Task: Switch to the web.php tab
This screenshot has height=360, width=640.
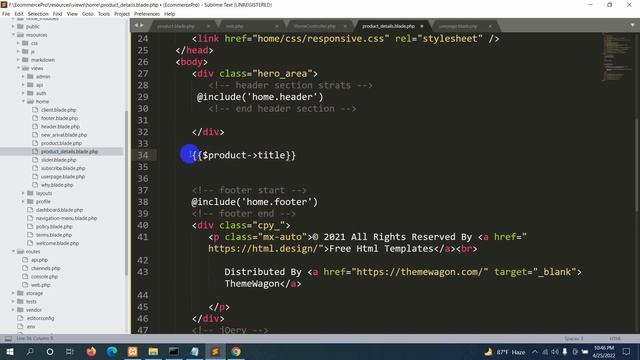Action: [235, 26]
